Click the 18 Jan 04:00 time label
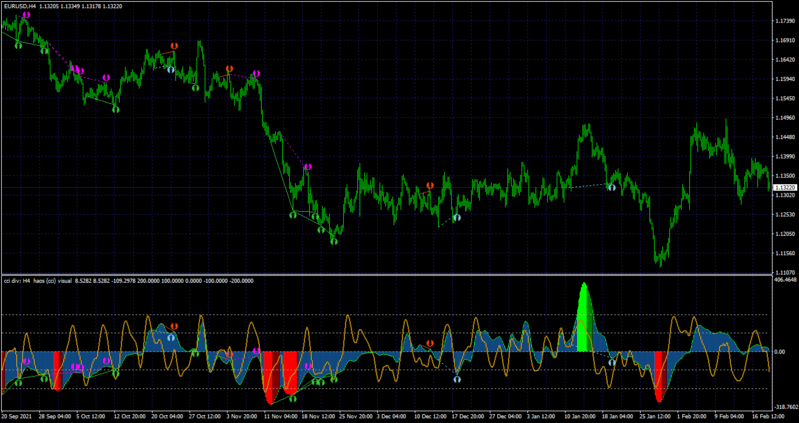This screenshot has width=799, height=423. 617,416
